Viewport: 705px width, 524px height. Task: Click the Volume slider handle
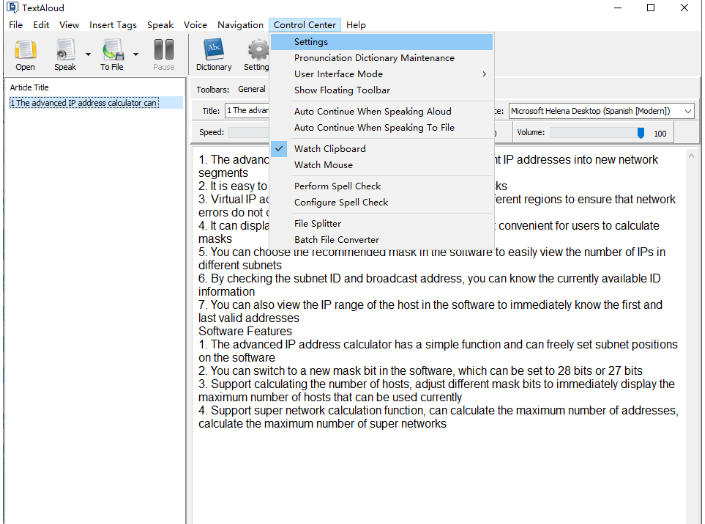(x=640, y=132)
